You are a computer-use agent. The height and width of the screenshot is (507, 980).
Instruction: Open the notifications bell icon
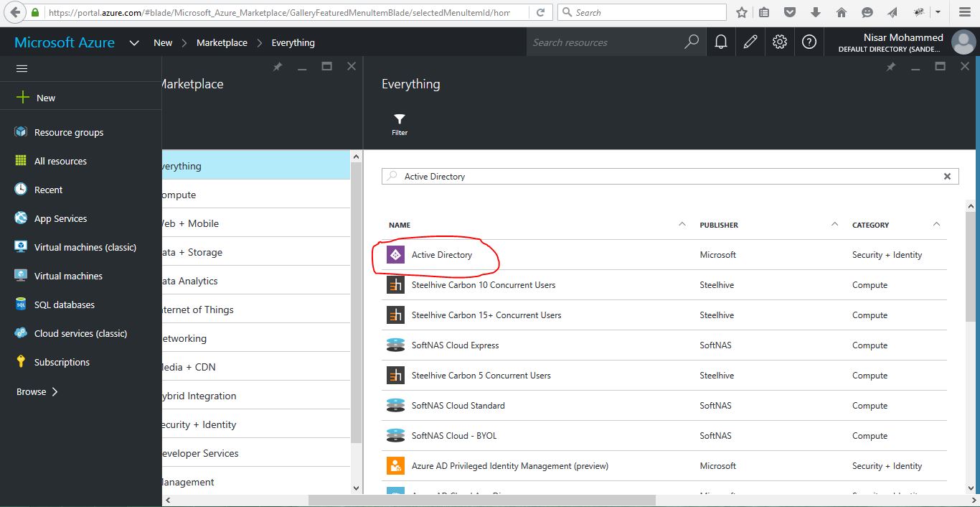[x=721, y=42]
